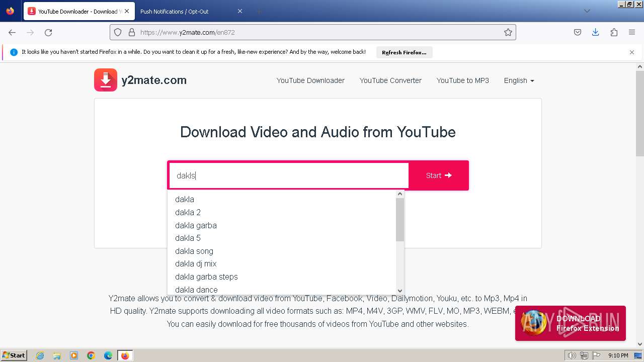This screenshot has height=362, width=644.
Task: Close the Push Notifications tab
Action: tap(240, 11)
